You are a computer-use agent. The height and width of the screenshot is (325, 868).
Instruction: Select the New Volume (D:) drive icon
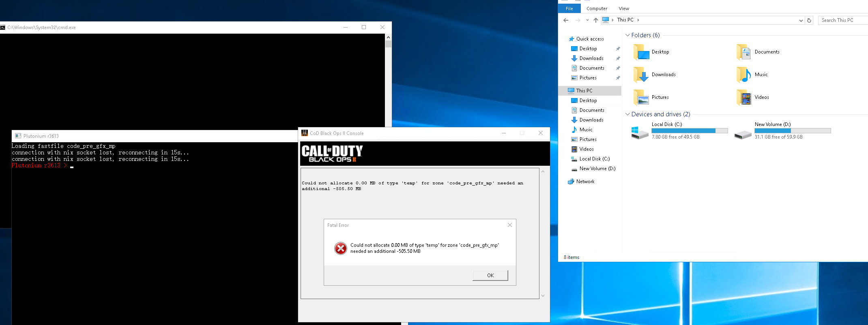point(743,134)
